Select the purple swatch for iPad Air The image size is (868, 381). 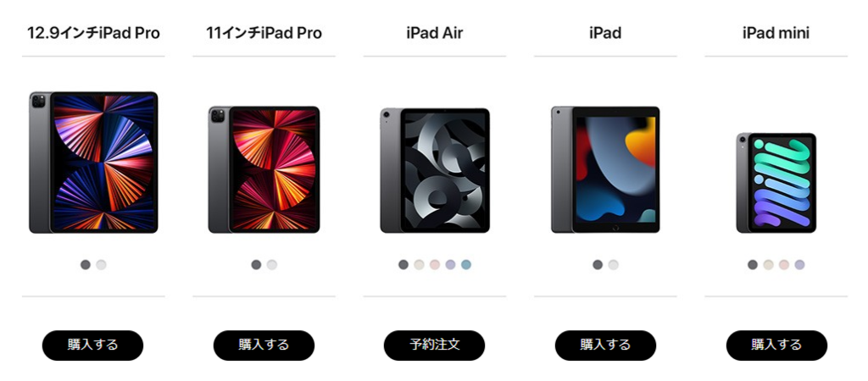coord(450,265)
